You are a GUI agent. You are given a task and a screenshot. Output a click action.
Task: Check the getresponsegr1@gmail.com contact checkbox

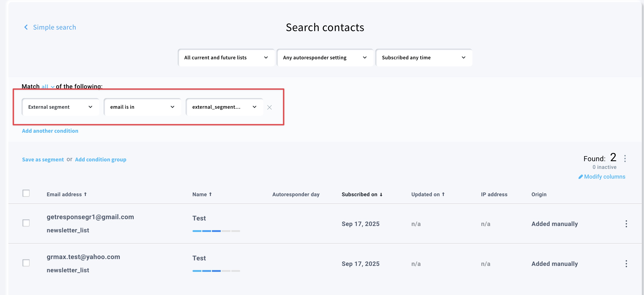click(26, 223)
